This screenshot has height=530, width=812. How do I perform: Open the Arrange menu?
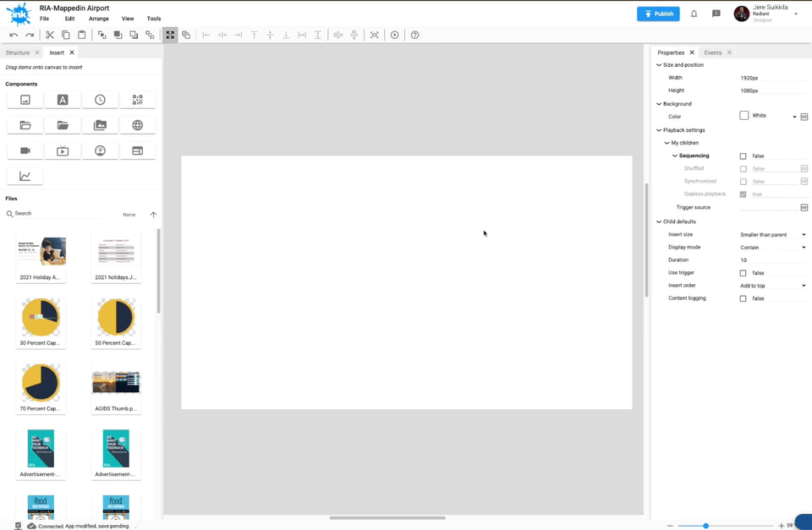tap(99, 19)
